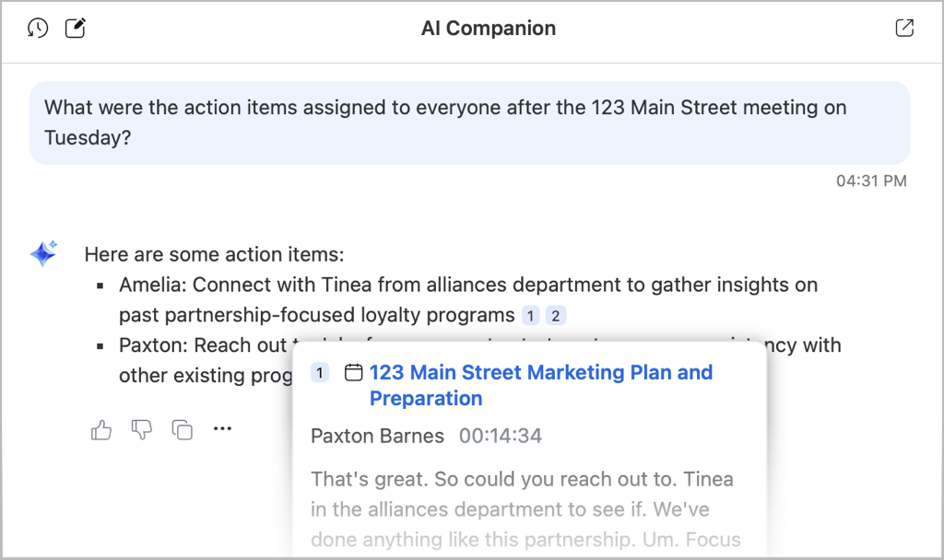Select citation 1 on Amelia's action item
944x560 pixels.
pos(530,315)
